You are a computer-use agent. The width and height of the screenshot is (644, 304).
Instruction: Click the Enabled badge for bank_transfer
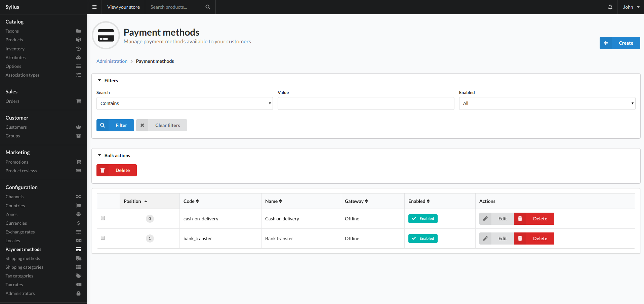coord(423,238)
